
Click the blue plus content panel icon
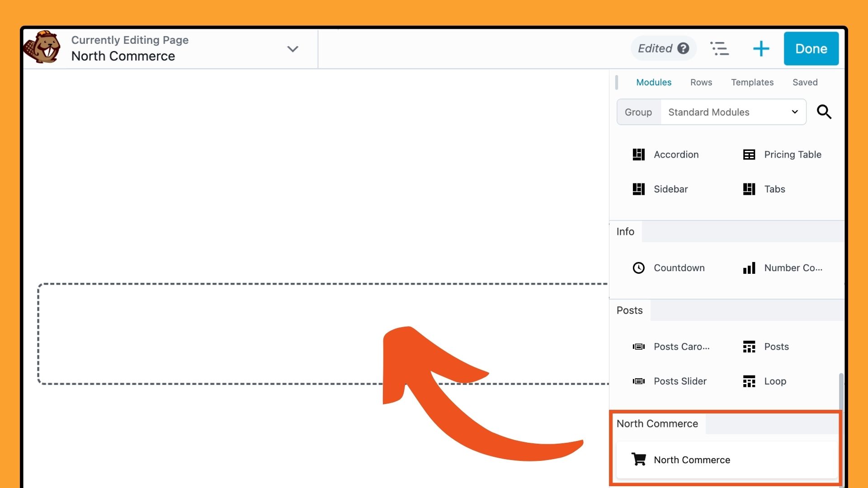coord(761,48)
